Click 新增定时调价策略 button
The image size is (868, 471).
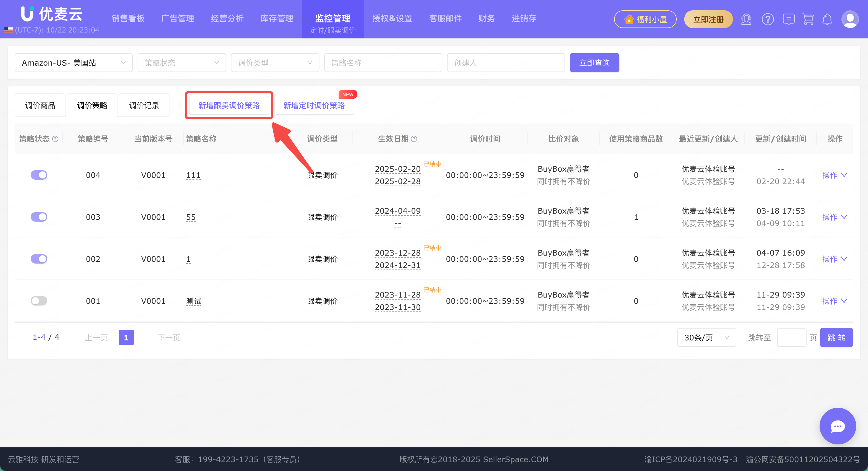(x=314, y=105)
